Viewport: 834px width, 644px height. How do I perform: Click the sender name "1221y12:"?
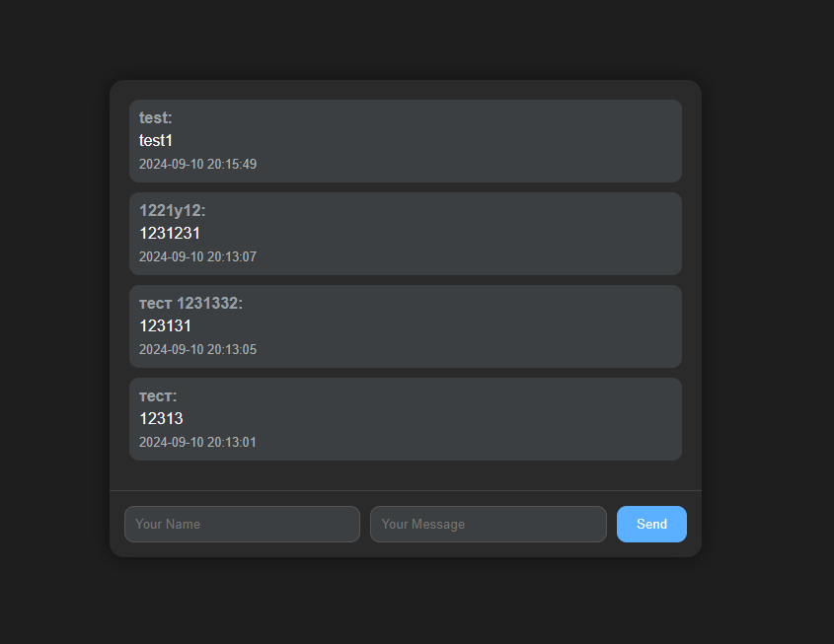(x=172, y=211)
